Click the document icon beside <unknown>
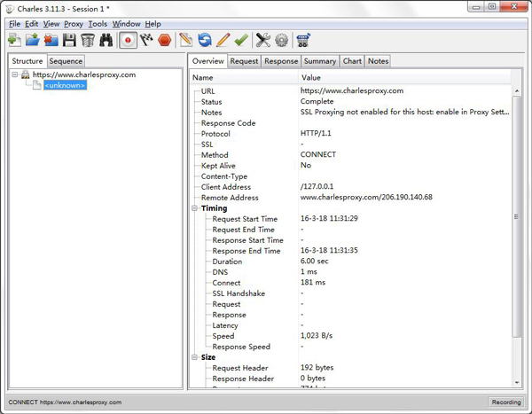Viewport: 532px width, 414px height. tap(37, 85)
